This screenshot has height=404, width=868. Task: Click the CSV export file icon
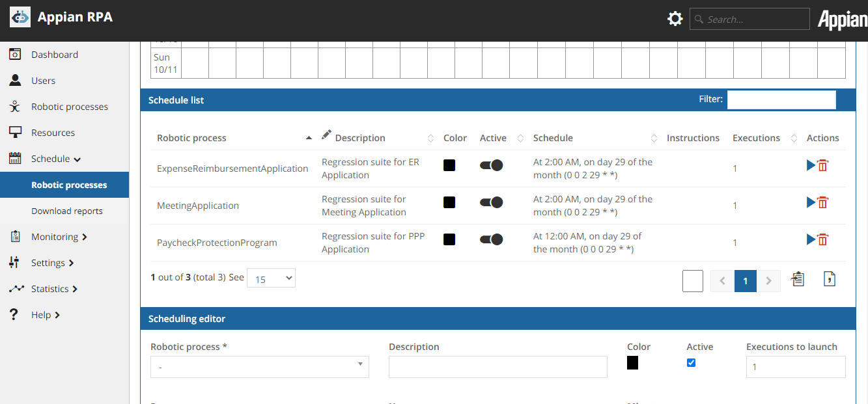(x=830, y=279)
